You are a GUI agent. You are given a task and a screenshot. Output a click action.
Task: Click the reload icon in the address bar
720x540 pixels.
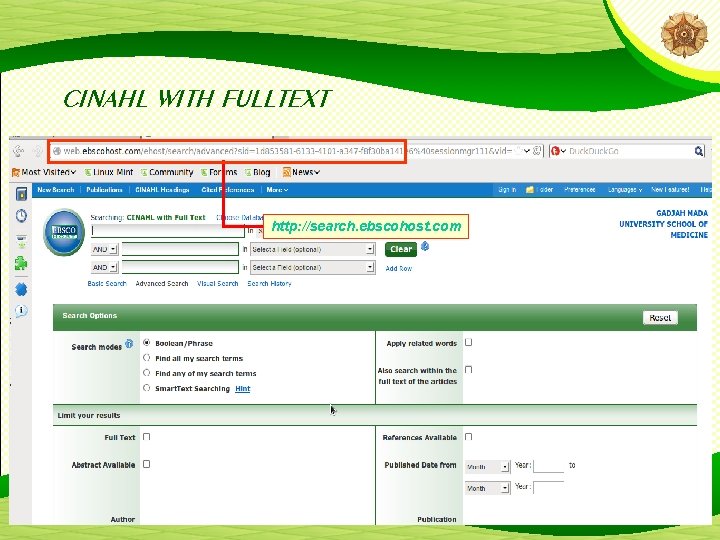click(537, 151)
